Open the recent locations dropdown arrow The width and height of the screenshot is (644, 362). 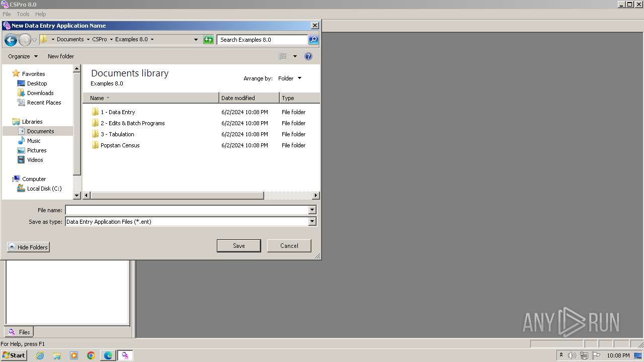(35, 40)
